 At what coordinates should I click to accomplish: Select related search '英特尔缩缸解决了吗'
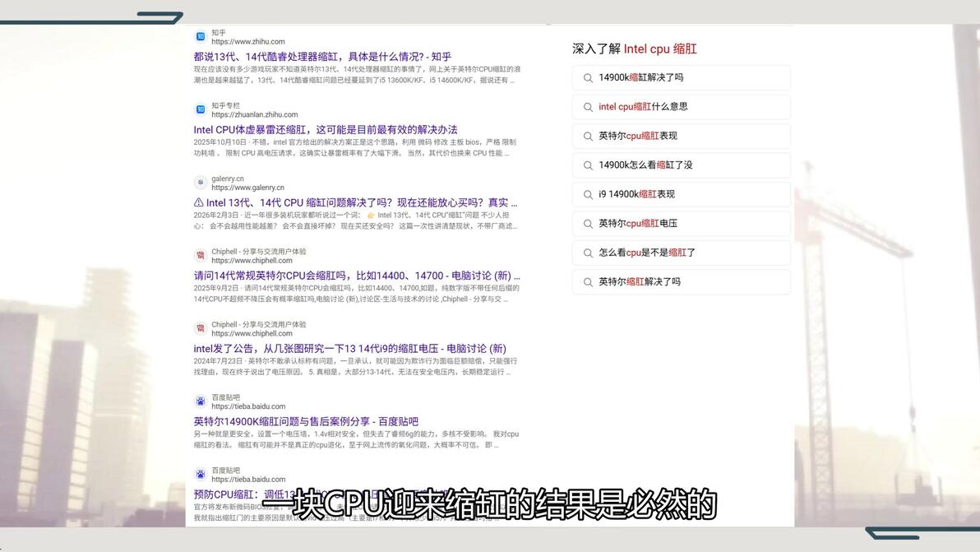point(681,282)
